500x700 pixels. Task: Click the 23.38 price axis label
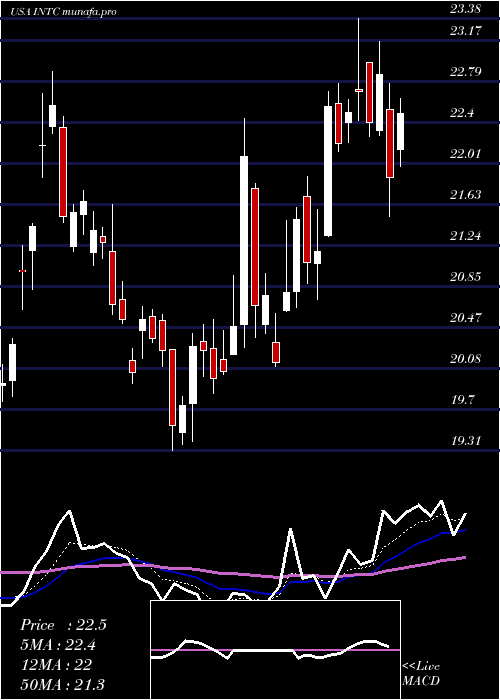click(x=465, y=8)
